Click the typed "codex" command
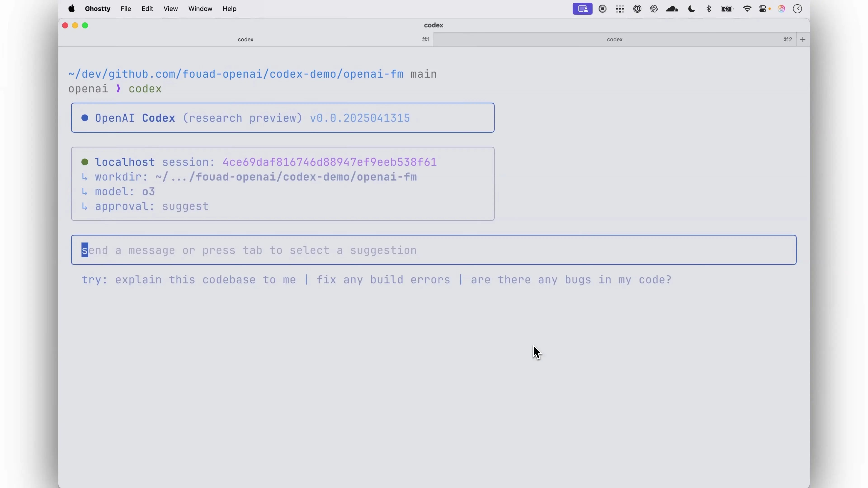Viewport: 868px width, 488px height. click(x=145, y=89)
